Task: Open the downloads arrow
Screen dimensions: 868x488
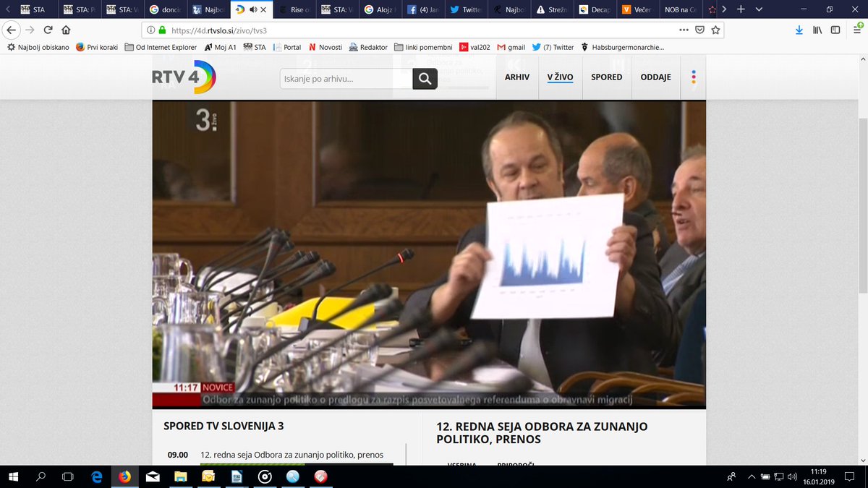Action: point(799,30)
